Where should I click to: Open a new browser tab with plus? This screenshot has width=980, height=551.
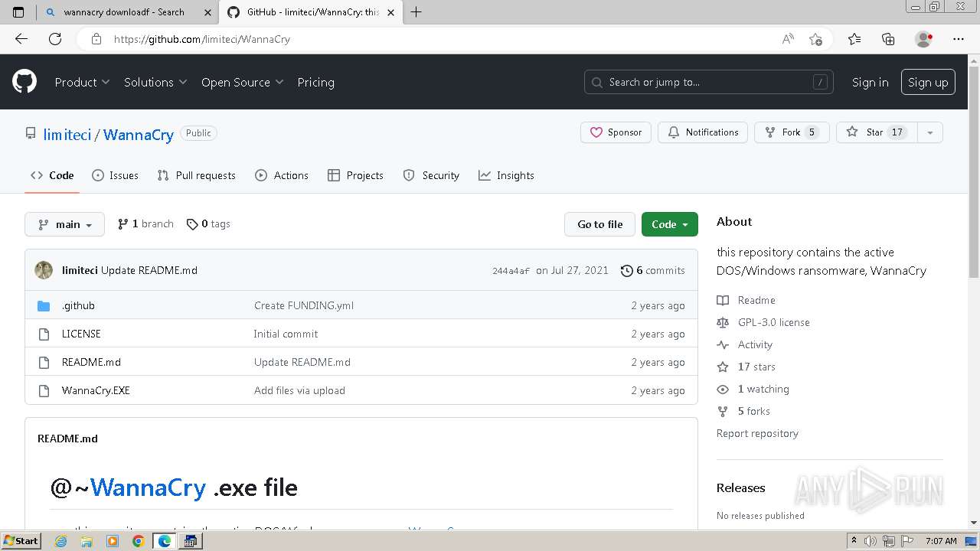[x=416, y=11]
